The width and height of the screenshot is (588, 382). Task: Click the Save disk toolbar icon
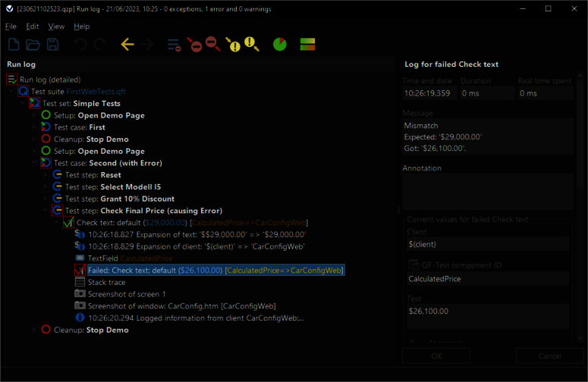click(x=53, y=45)
